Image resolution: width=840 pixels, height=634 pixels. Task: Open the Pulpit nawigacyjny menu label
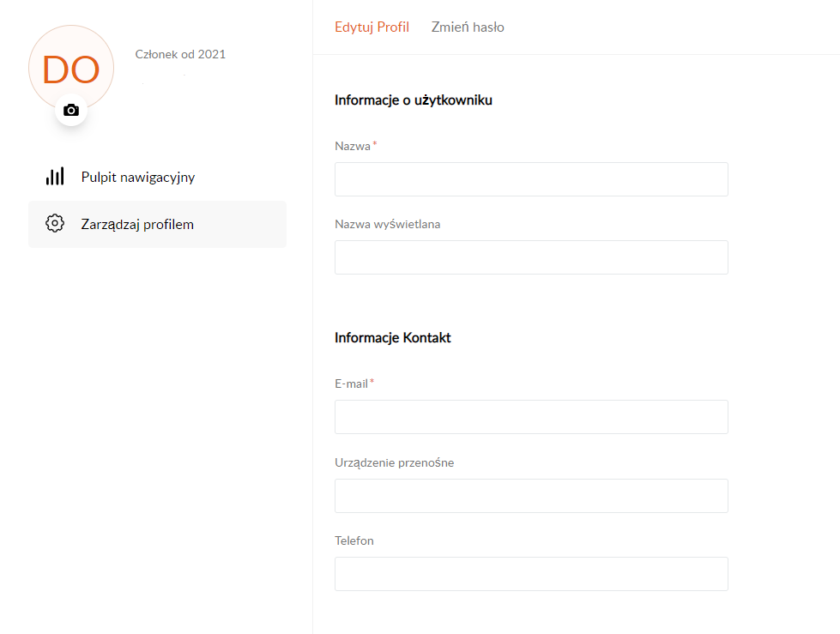click(x=138, y=178)
